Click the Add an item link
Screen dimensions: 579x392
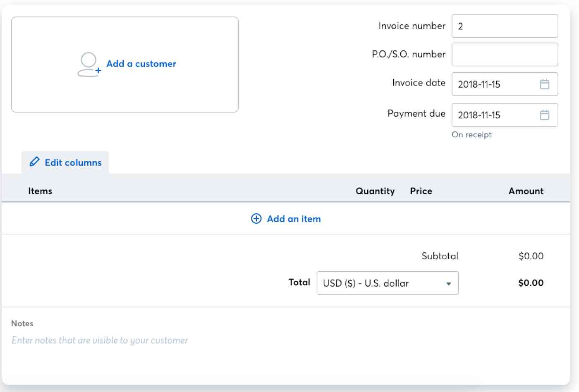(x=294, y=219)
